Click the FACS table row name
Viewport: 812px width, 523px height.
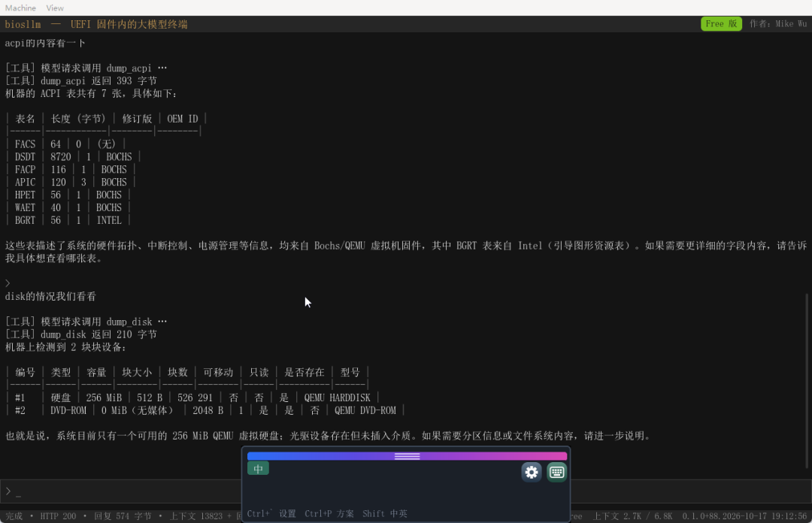point(25,144)
